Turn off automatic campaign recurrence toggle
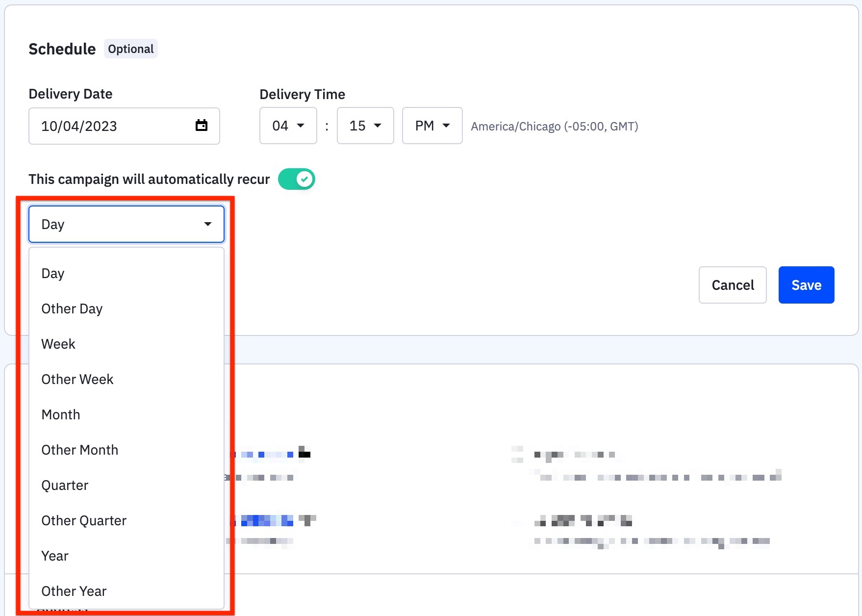This screenshot has width=862, height=616. pos(296,179)
